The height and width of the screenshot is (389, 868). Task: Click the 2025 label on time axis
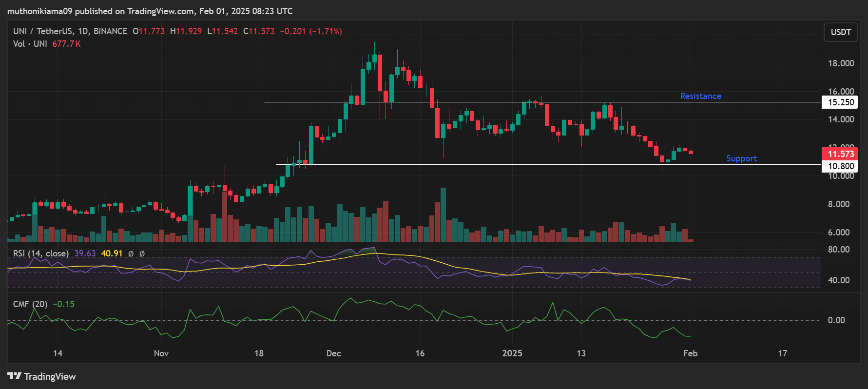pos(512,353)
